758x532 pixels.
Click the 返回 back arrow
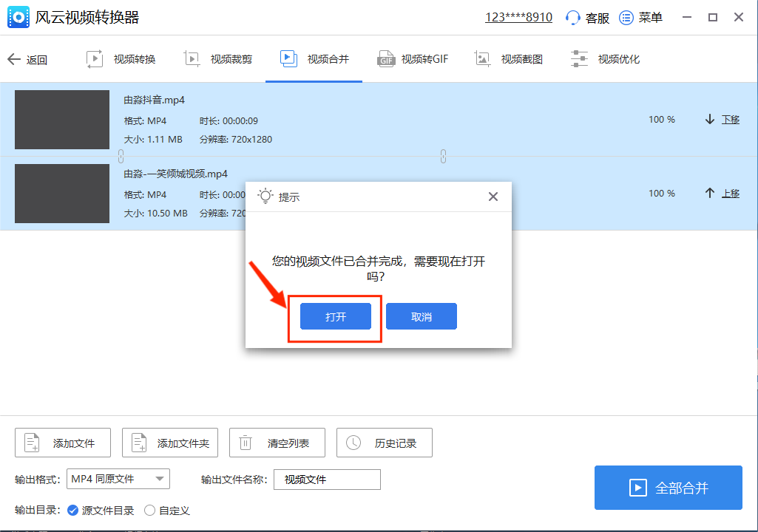[16, 59]
